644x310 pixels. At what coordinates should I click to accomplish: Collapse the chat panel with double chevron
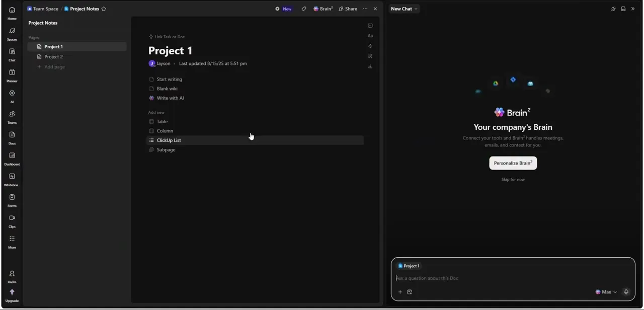633,9
